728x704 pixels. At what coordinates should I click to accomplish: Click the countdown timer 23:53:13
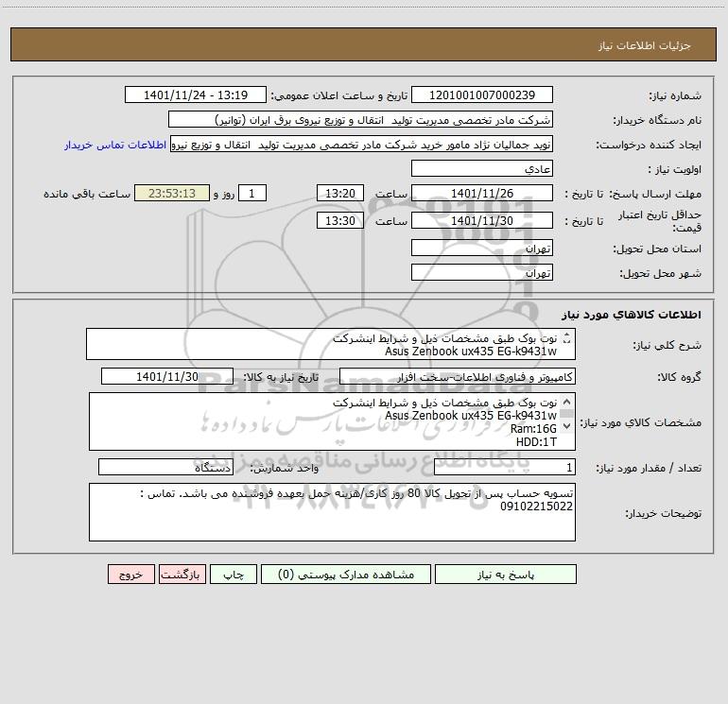pyautogui.click(x=172, y=193)
